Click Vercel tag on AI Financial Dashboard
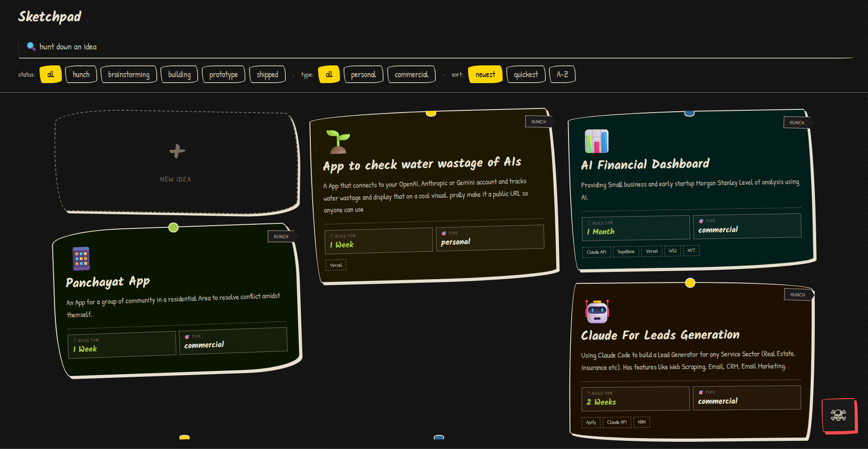 pyautogui.click(x=652, y=251)
